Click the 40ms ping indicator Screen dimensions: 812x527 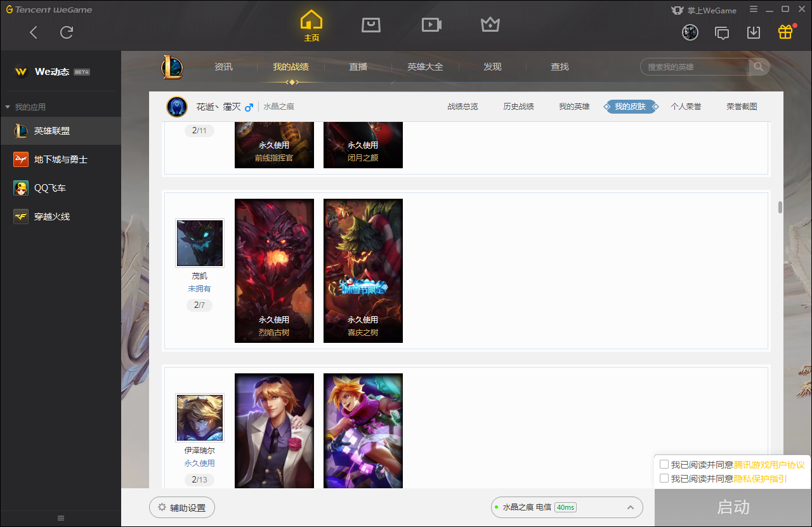565,507
